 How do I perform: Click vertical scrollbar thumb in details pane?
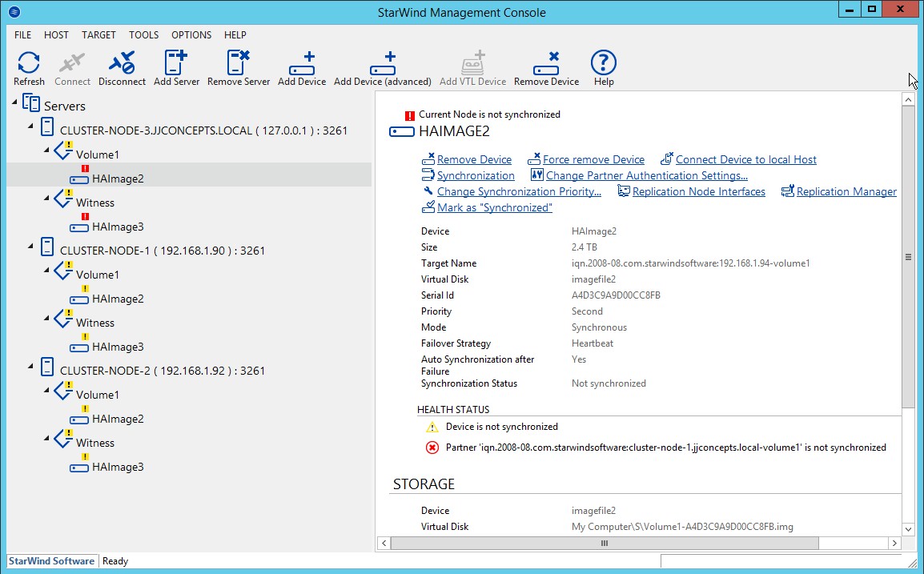[908, 257]
